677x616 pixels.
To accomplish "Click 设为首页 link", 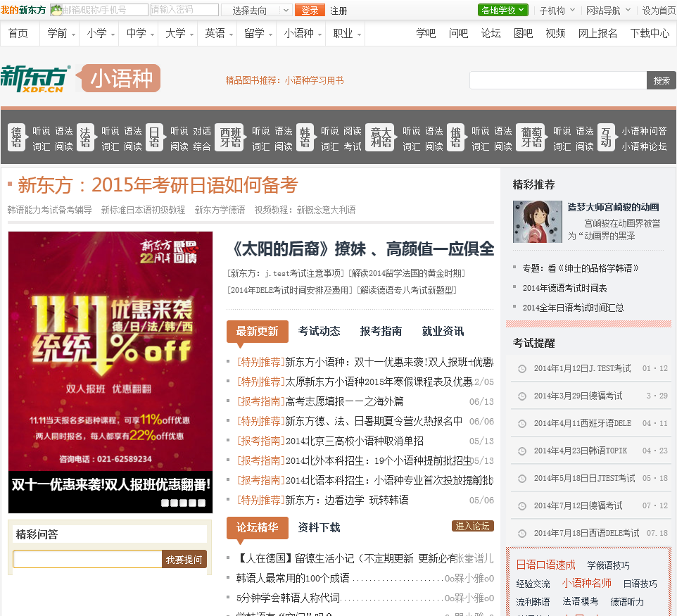I will (659, 11).
